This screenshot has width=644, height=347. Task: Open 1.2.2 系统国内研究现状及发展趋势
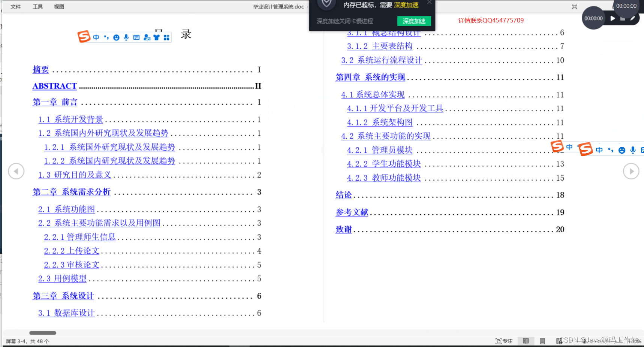109,161
